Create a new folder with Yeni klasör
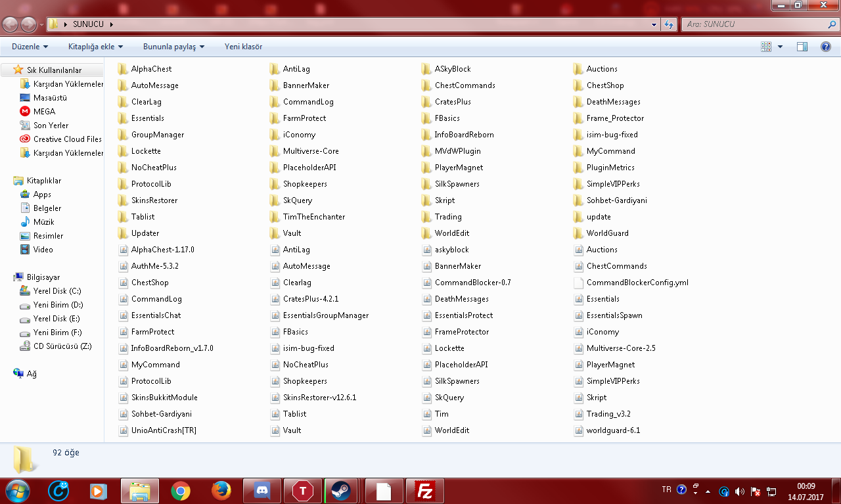This screenshot has width=841, height=504. coord(243,47)
